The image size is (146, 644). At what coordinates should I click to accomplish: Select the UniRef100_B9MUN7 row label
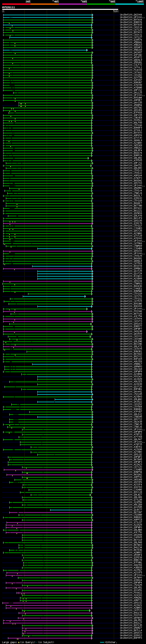[x=131, y=82]
